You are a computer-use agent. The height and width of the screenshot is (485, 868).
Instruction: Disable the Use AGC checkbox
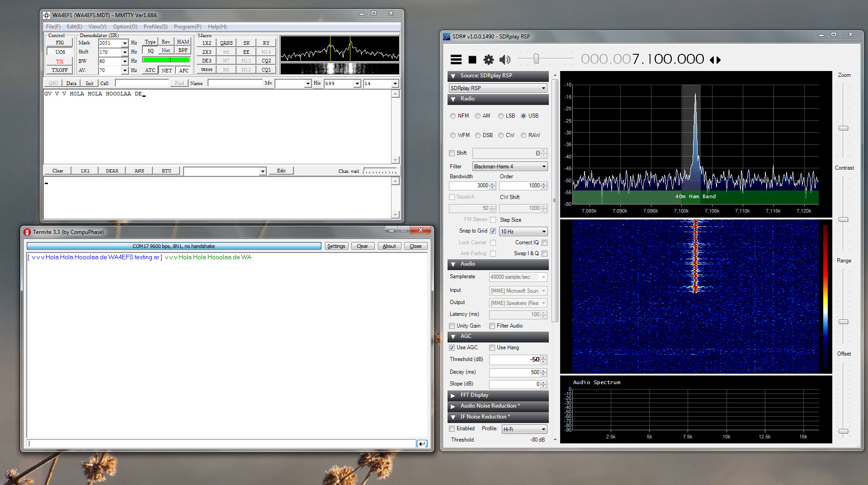point(452,347)
